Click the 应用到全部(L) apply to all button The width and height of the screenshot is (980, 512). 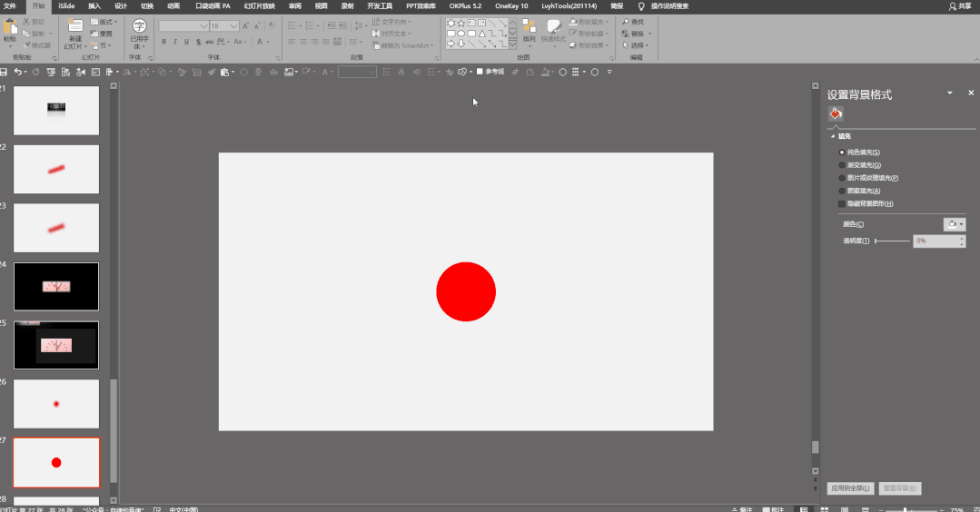tap(850, 488)
